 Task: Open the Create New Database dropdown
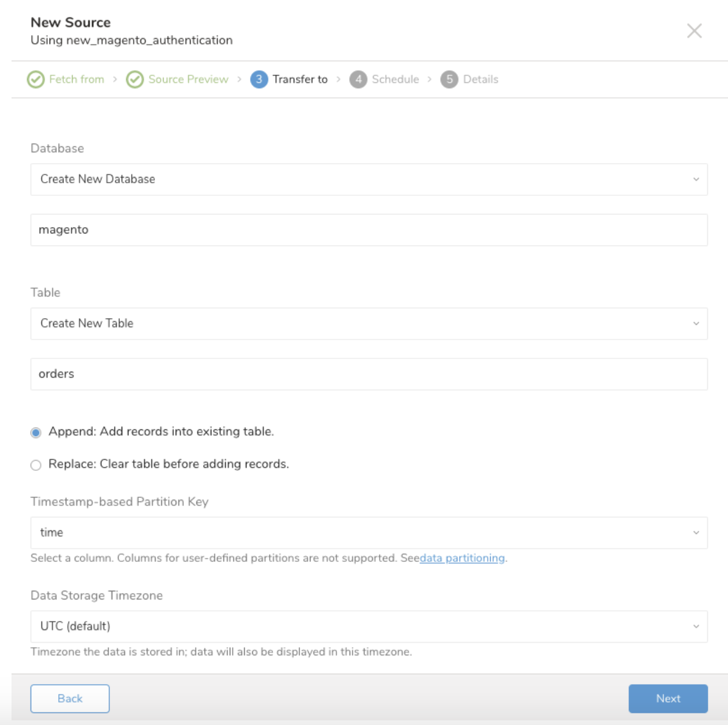(x=369, y=179)
